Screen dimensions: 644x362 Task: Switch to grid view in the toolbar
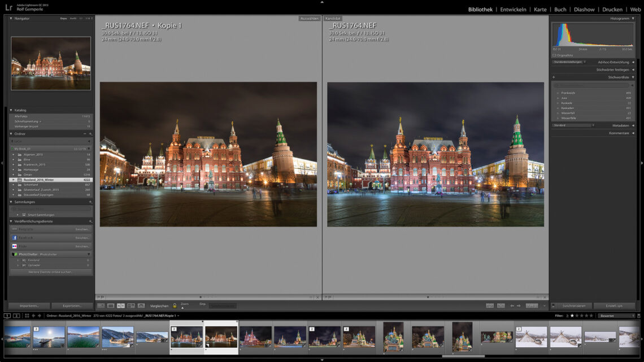101,306
